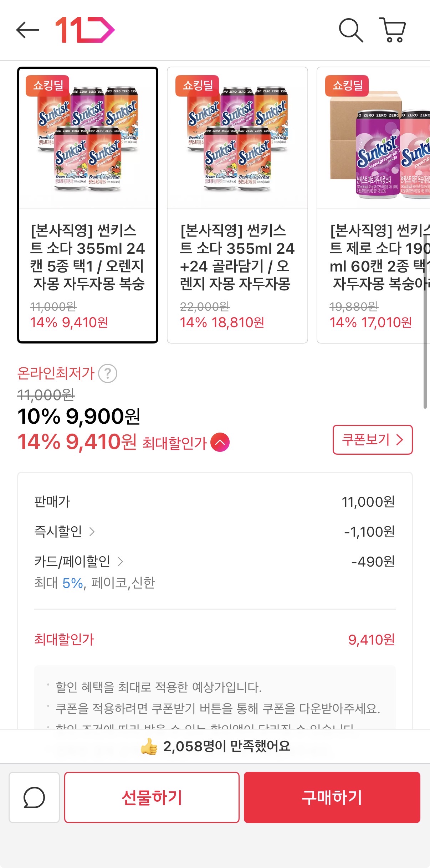This screenshot has height=868, width=430.
Task: Tap the 쇼킹딜 badge on the 24+24 골라담기 card
Action: pos(198,86)
